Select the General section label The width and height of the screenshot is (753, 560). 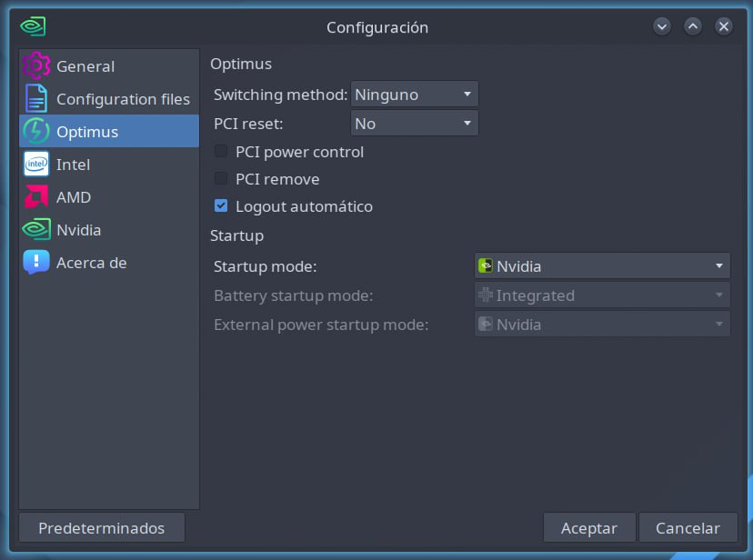(x=85, y=66)
